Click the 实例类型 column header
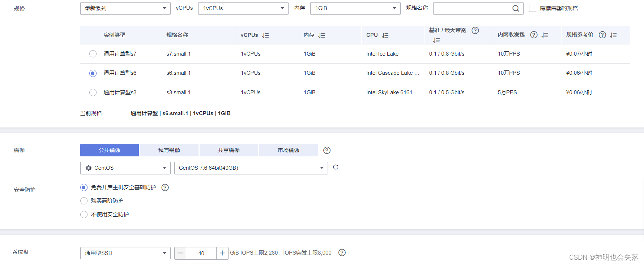 114,35
